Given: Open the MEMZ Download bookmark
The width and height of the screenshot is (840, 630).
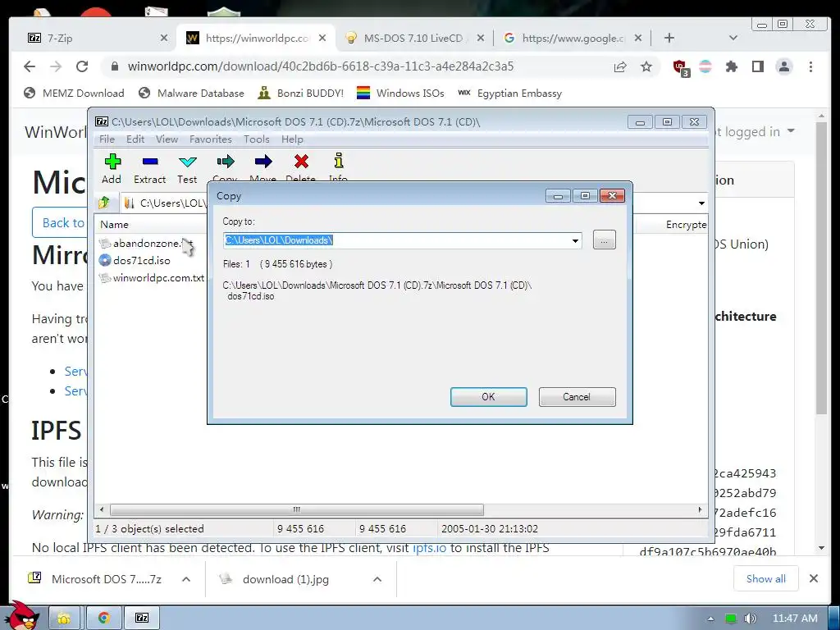Looking at the screenshot, I should 74,94.
